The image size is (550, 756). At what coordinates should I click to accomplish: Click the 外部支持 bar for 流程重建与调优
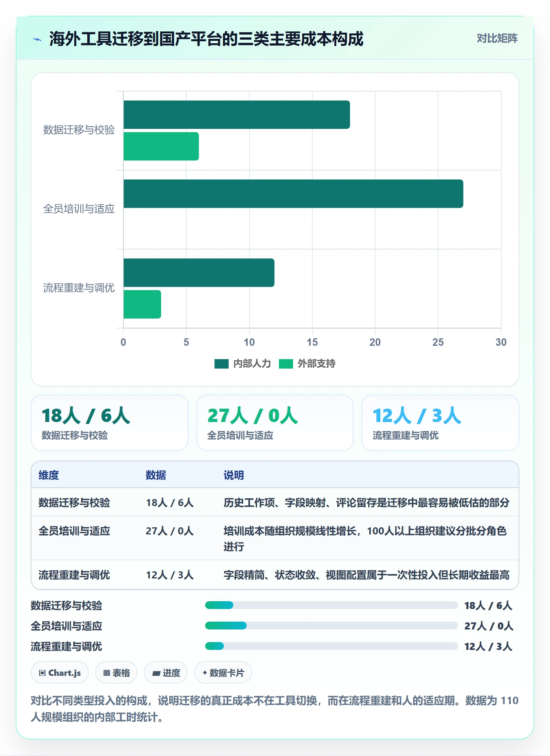142,304
